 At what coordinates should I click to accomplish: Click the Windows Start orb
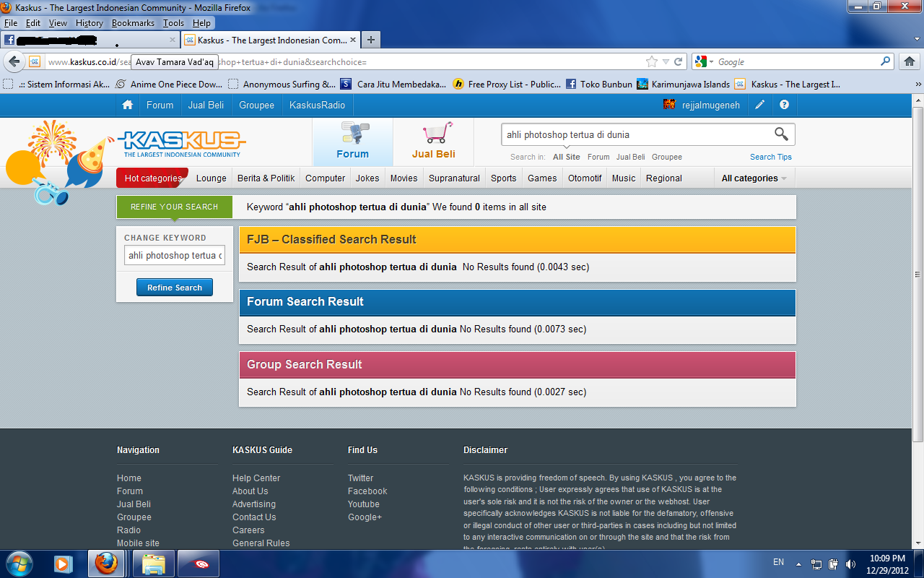[x=19, y=563]
